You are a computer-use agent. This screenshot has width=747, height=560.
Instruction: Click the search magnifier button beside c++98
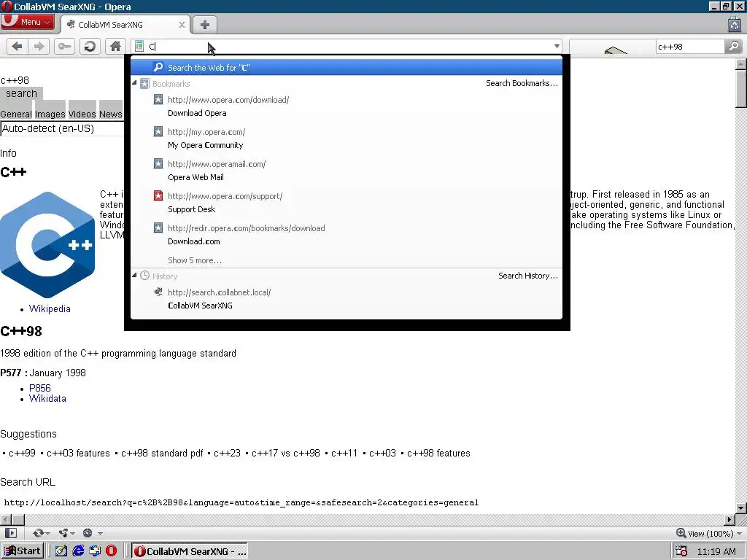click(734, 46)
